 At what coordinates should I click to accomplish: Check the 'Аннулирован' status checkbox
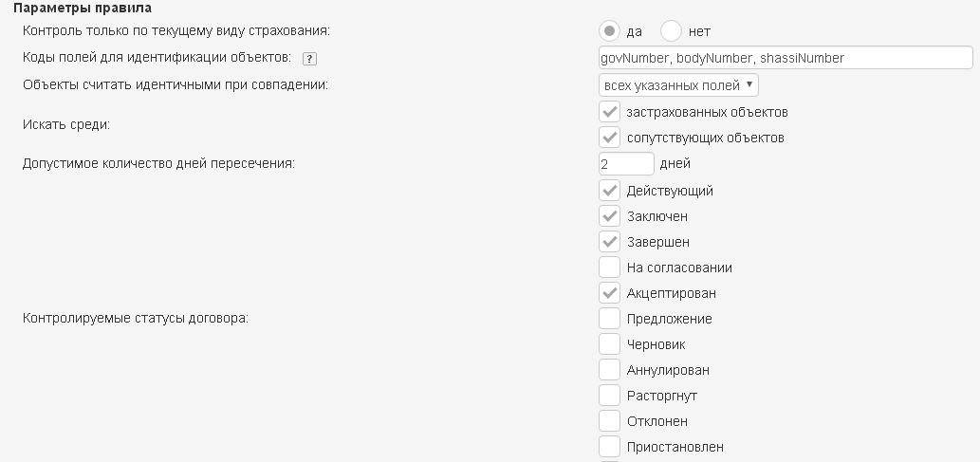610,370
